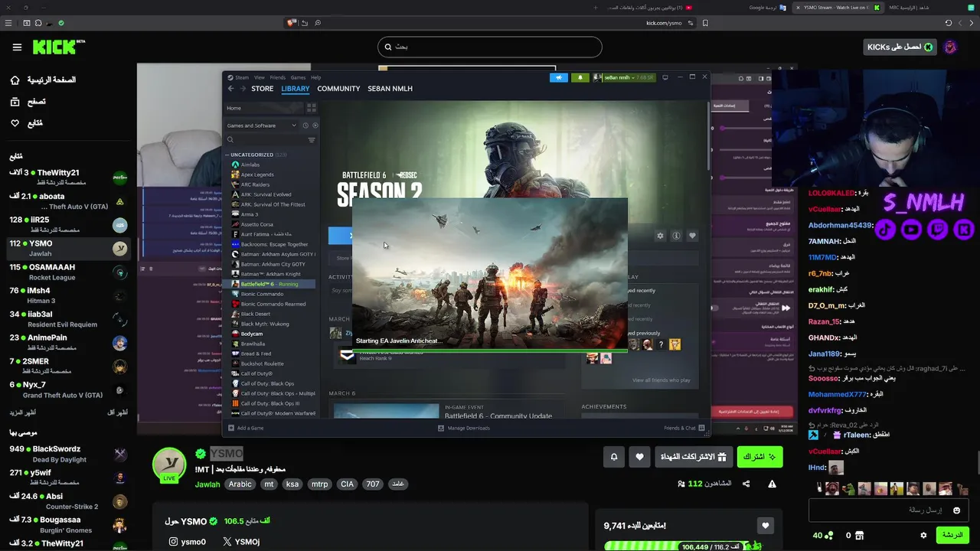
Task: Open a new browser tab with plus
Action: 596,8
